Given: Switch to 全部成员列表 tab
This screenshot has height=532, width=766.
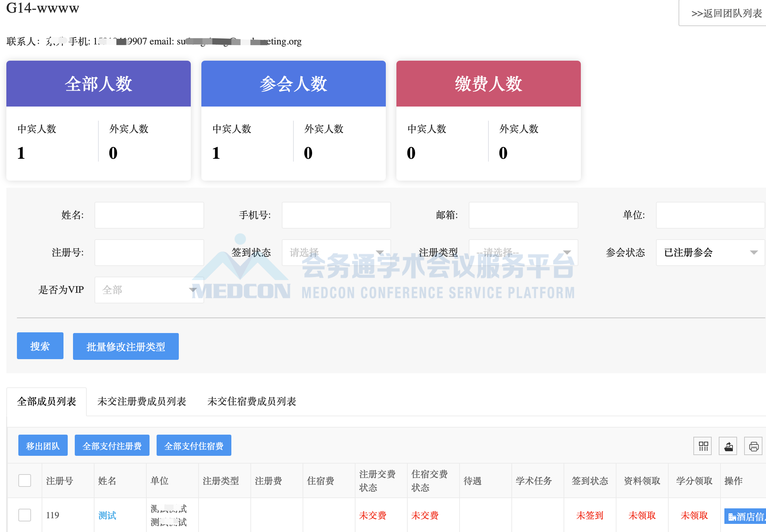Looking at the screenshot, I should click(x=47, y=401).
